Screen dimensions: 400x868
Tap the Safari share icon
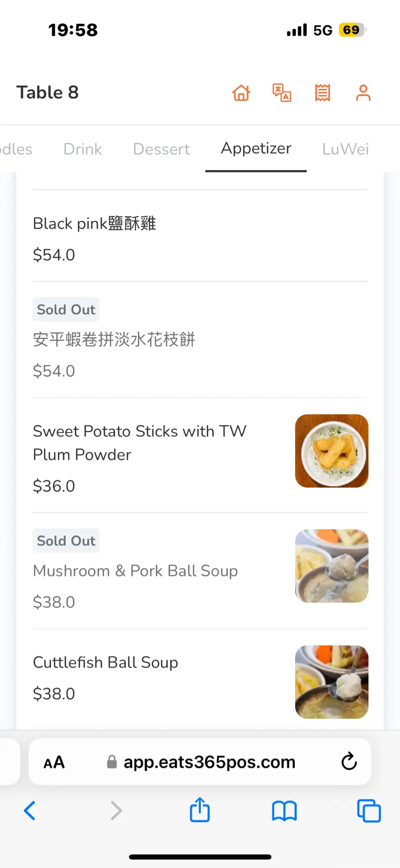tap(200, 810)
